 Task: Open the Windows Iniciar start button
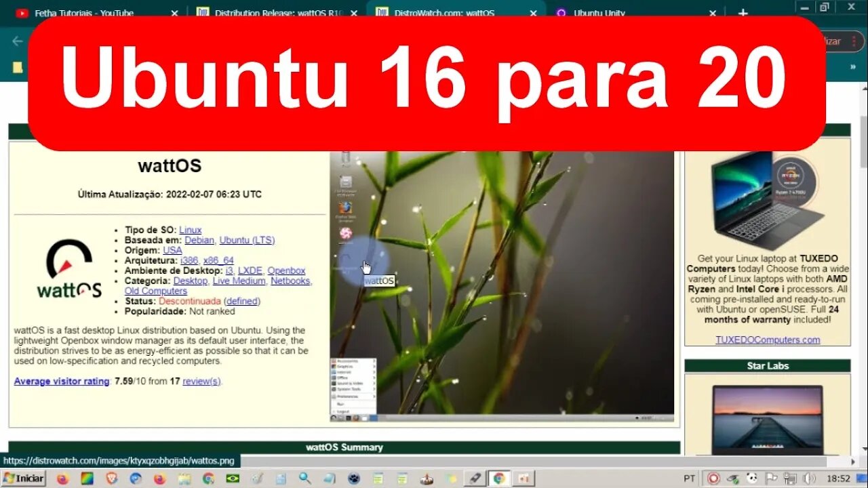[x=23, y=478]
